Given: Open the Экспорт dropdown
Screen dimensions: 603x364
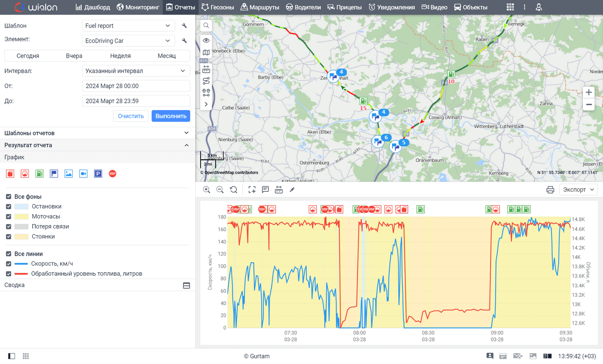Looking at the screenshot, I should (x=578, y=190).
